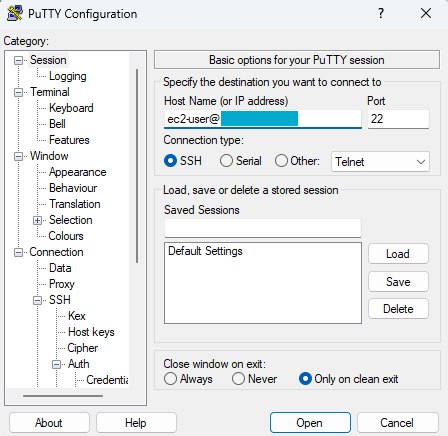The width and height of the screenshot is (448, 436).
Task: Open Cipher settings category
Action: [x=83, y=348]
